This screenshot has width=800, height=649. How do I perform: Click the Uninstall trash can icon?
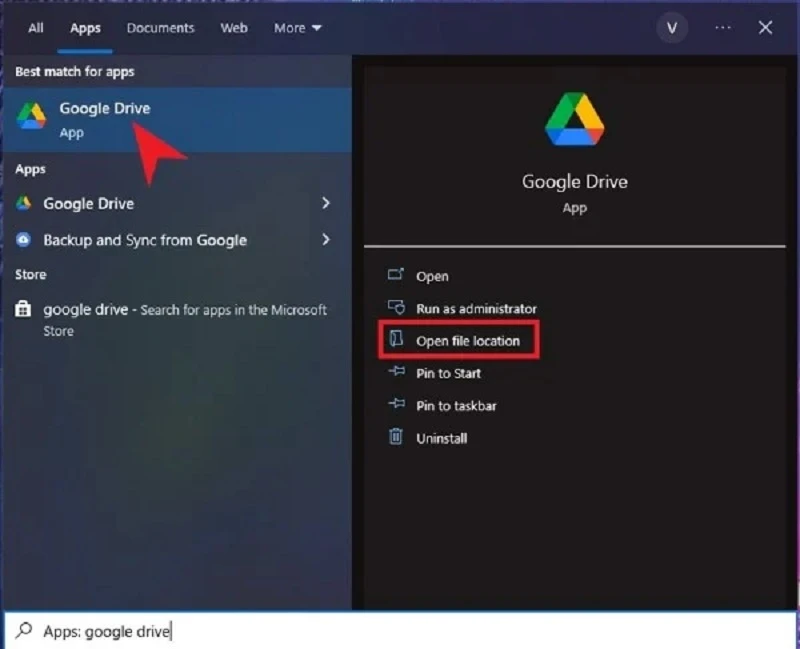[x=396, y=437]
